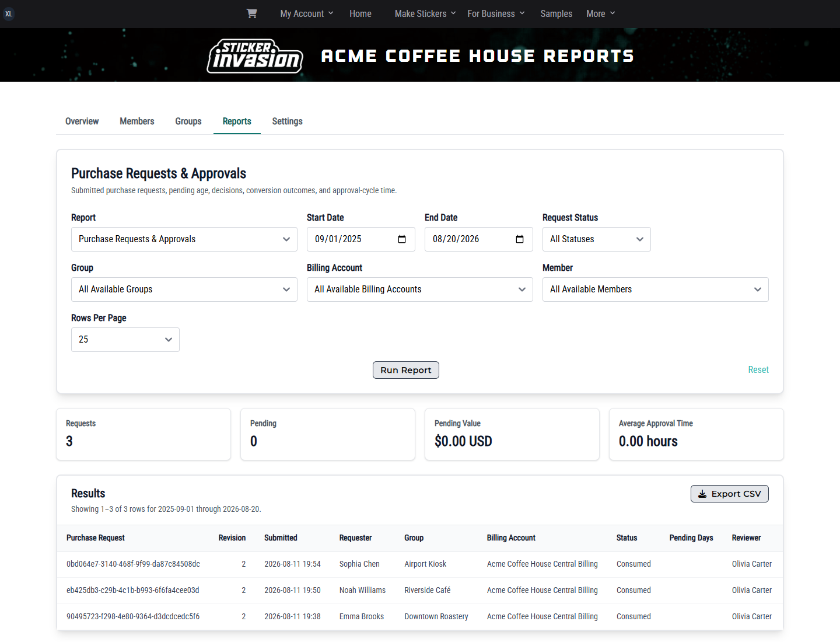Click the Run Report button
840x642 pixels.
(406, 370)
